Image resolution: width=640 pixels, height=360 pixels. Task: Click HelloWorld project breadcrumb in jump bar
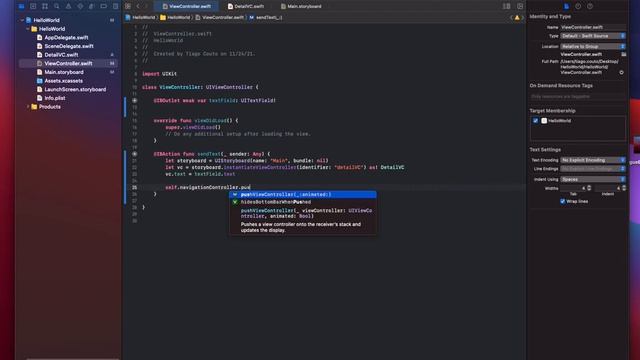coord(140,18)
